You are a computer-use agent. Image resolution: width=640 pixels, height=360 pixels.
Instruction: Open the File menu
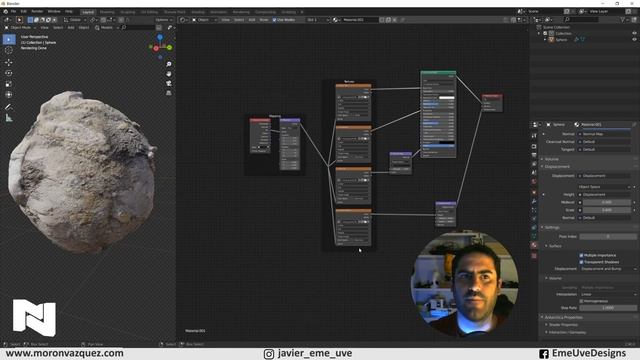(x=13, y=11)
